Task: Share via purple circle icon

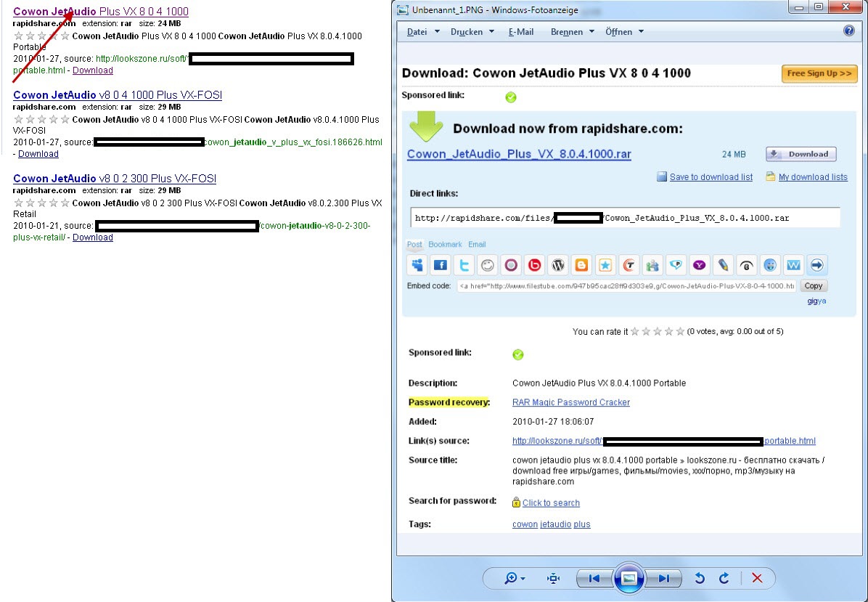Action: [x=511, y=265]
